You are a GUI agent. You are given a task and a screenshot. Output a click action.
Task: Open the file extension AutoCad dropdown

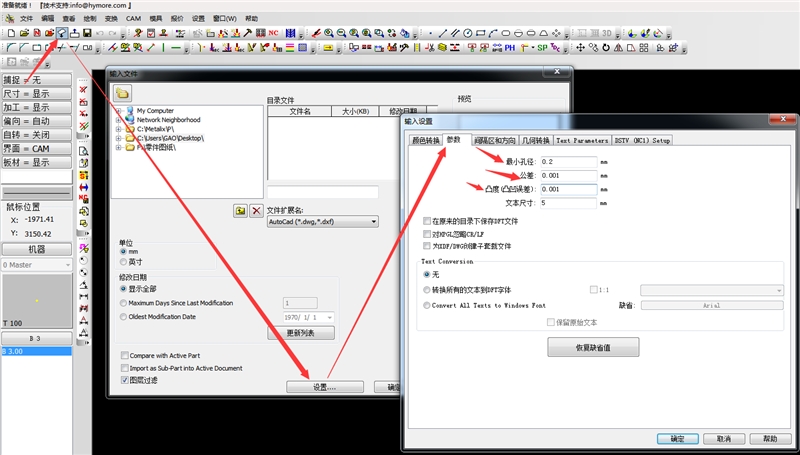pyautogui.click(x=373, y=221)
